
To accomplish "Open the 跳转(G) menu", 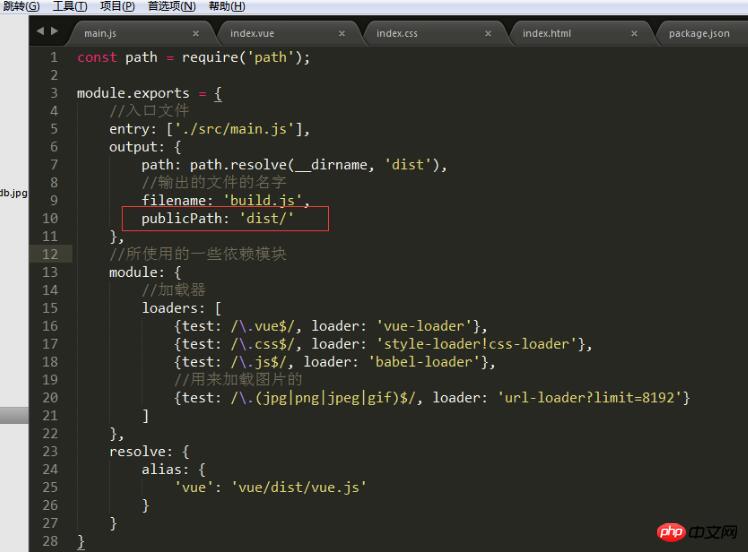I will (21, 6).
